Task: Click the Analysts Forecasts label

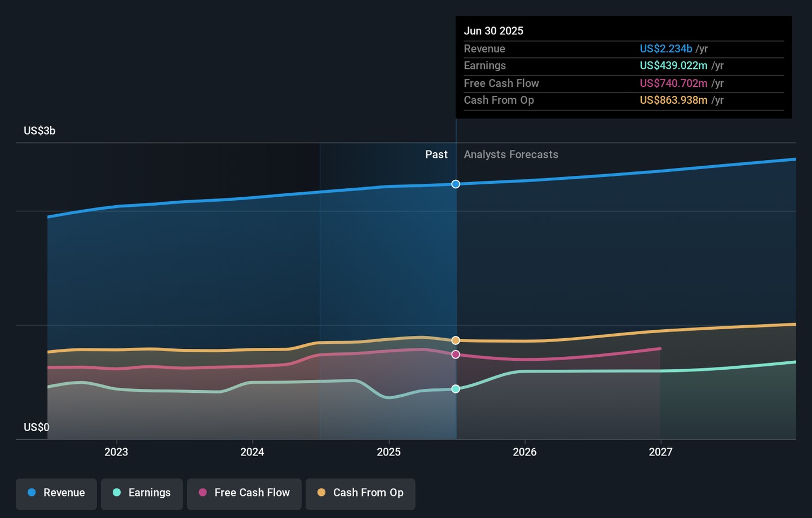Action: pos(511,154)
